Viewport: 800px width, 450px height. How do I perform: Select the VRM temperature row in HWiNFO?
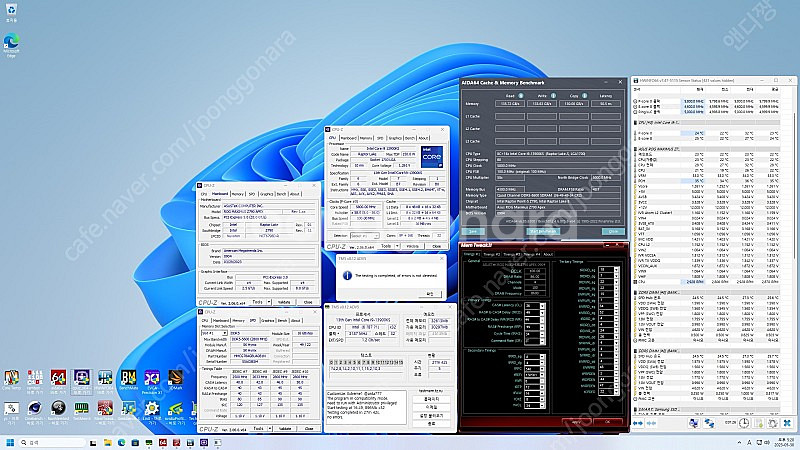(x=707, y=175)
